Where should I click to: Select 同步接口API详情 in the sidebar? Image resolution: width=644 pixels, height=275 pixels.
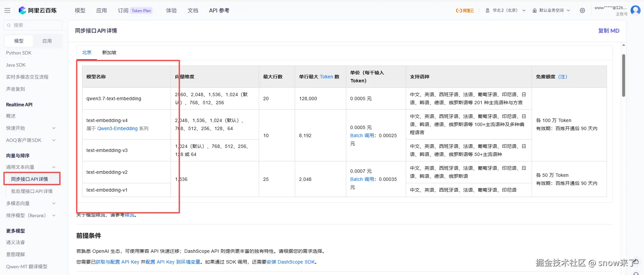(30, 179)
